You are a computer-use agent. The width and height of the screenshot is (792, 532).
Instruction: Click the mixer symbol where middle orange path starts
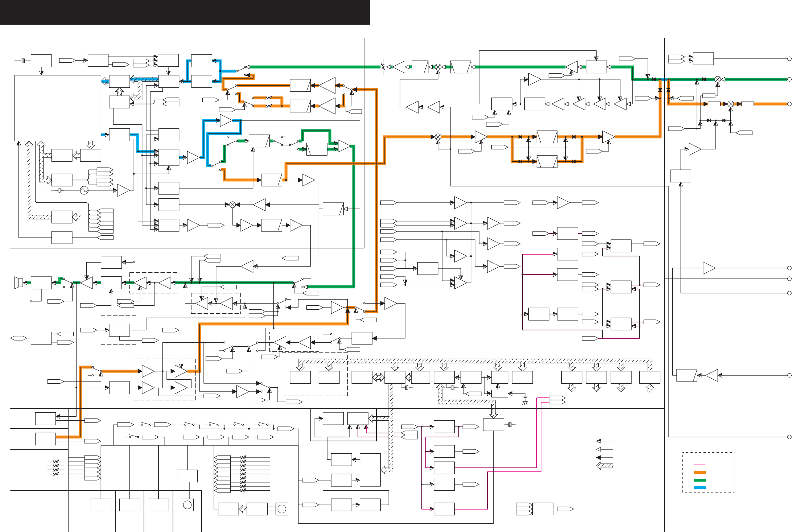pyautogui.click(x=438, y=137)
